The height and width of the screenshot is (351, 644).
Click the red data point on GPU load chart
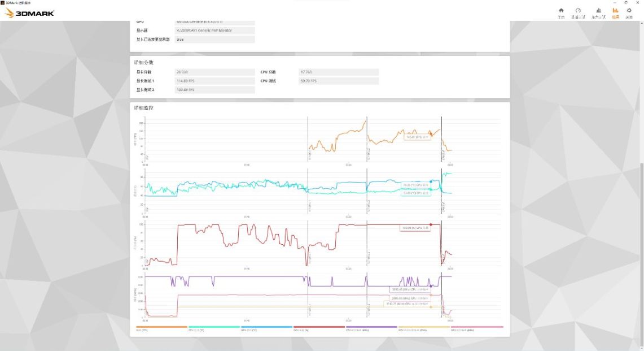coord(431,224)
